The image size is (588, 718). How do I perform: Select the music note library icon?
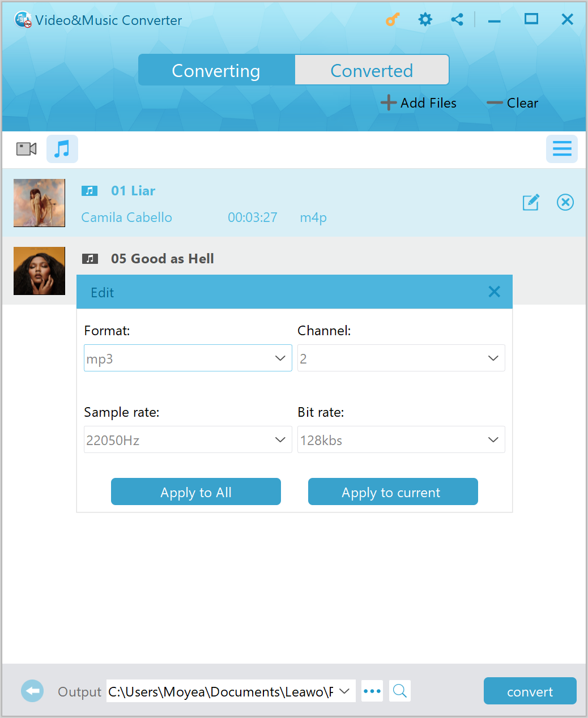click(62, 149)
